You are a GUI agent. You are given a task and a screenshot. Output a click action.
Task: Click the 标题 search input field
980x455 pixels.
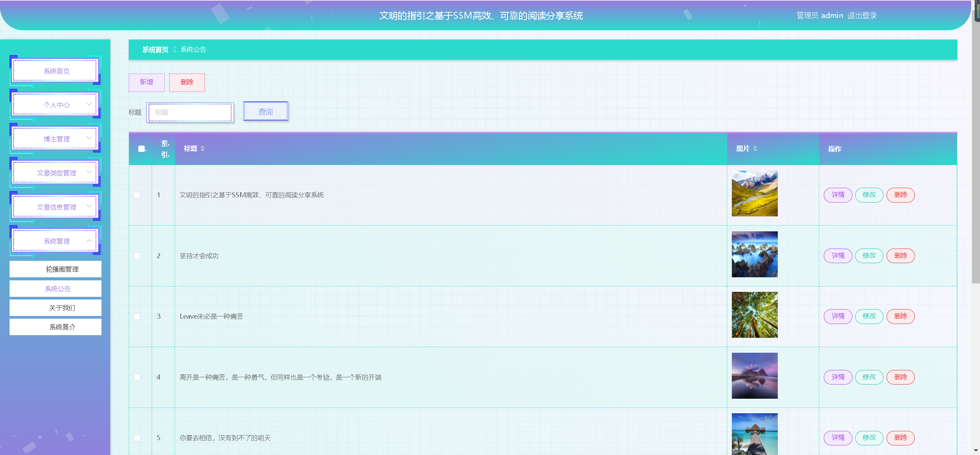(x=190, y=112)
